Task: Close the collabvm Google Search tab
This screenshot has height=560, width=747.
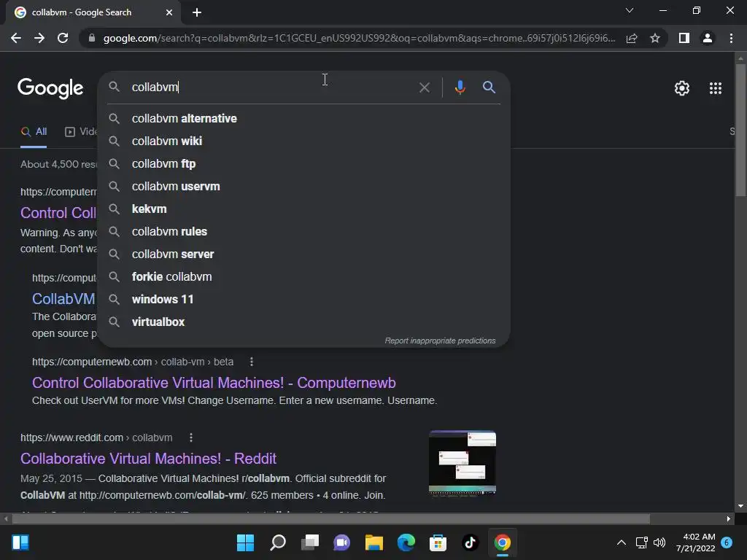Action: [169, 12]
